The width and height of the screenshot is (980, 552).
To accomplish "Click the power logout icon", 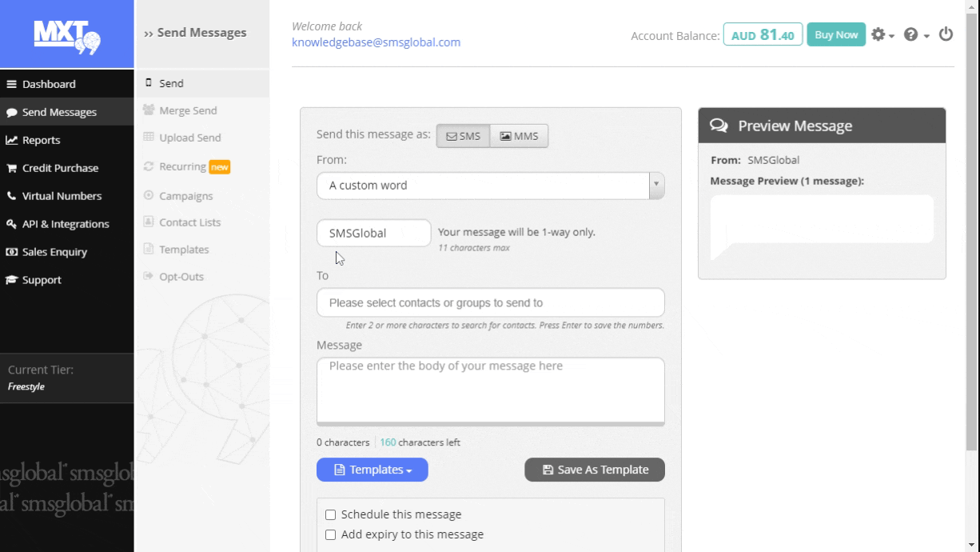I will (x=946, y=34).
